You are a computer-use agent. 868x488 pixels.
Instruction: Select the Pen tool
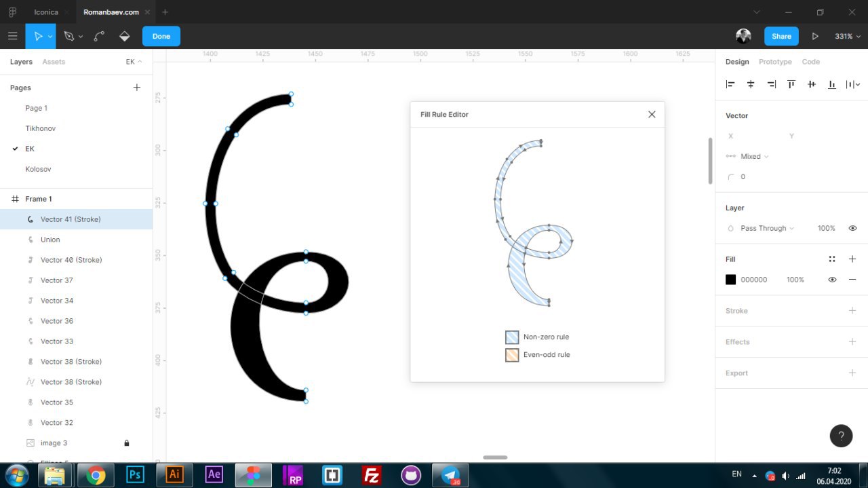[x=68, y=36]
